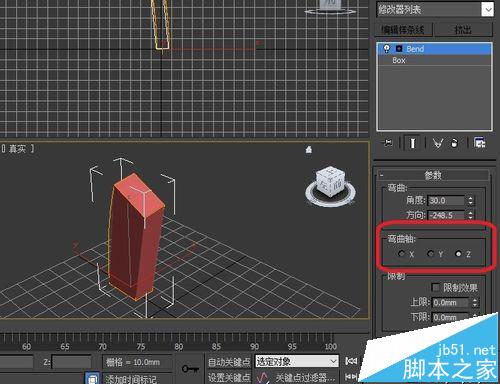Select the red bent box in perspective viewport
The width and height of the screenshot is (500, 384).
[x=135, y=237]
